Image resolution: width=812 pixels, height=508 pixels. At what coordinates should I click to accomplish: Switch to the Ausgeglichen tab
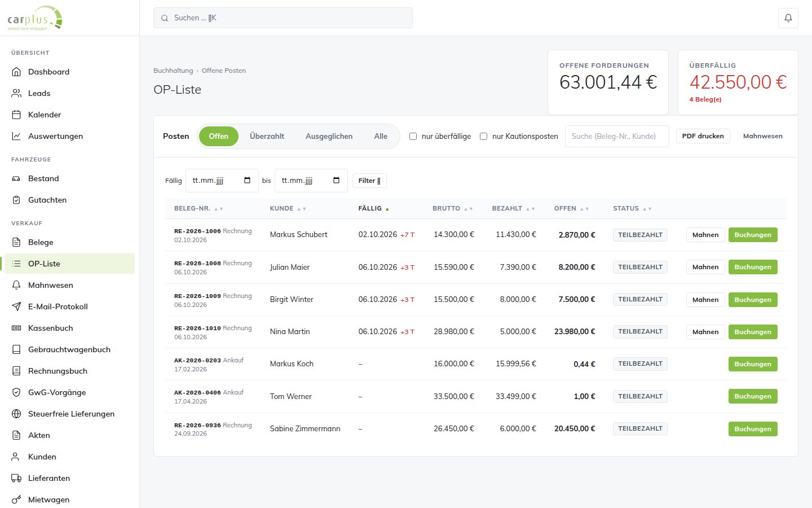329,136
